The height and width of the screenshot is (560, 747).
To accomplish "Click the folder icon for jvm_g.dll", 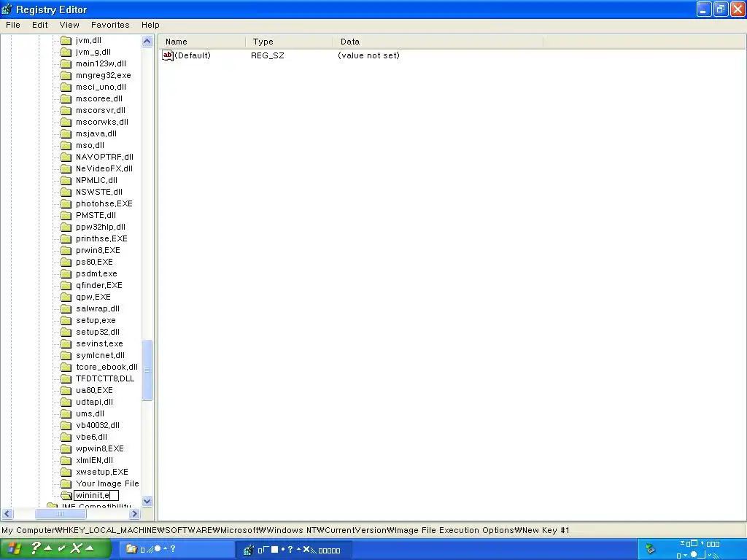I will [x=66, y=52].
